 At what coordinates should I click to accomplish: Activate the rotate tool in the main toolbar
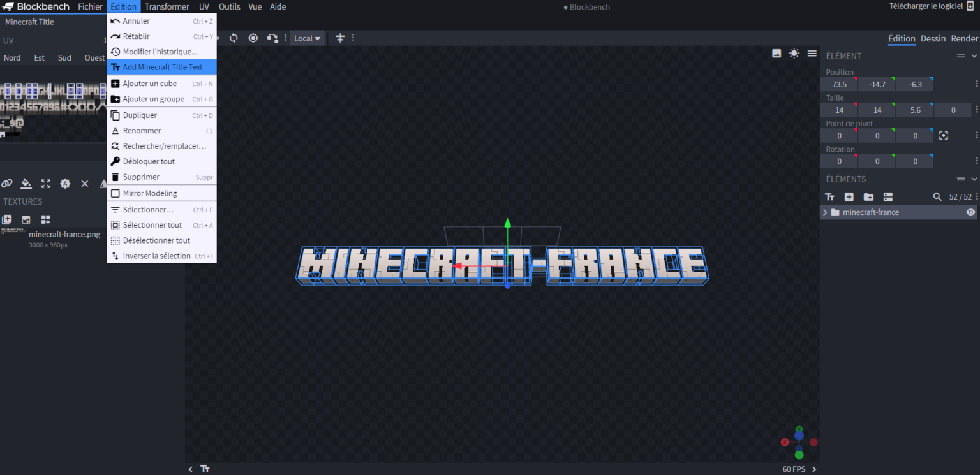(234, 38)
